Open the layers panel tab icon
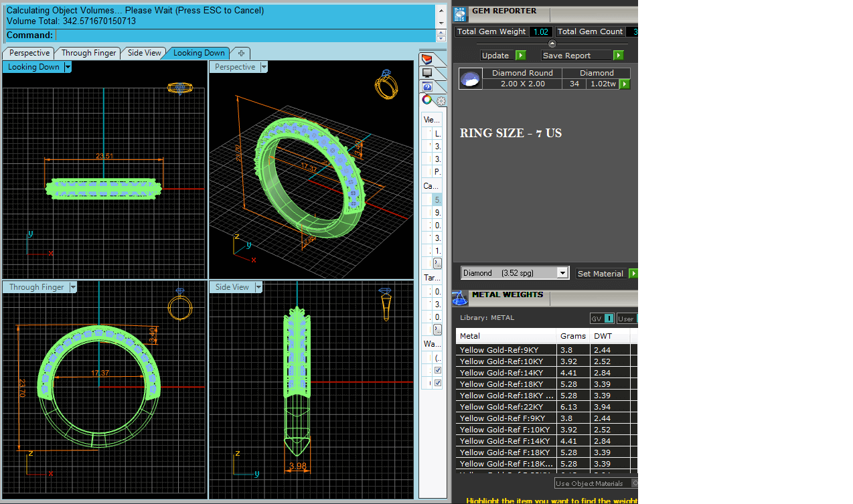This screenshot has width=853, height=504. coord(426,60)
